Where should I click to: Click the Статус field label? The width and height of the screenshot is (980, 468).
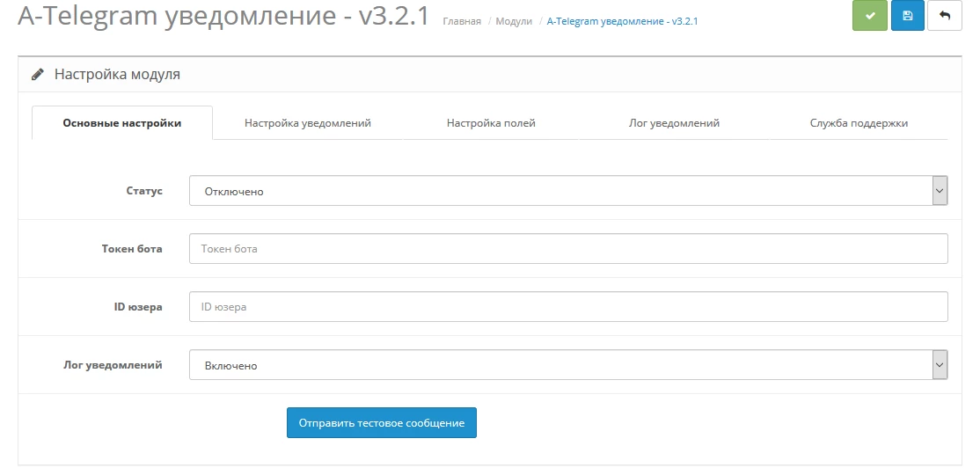coord(143,191)
